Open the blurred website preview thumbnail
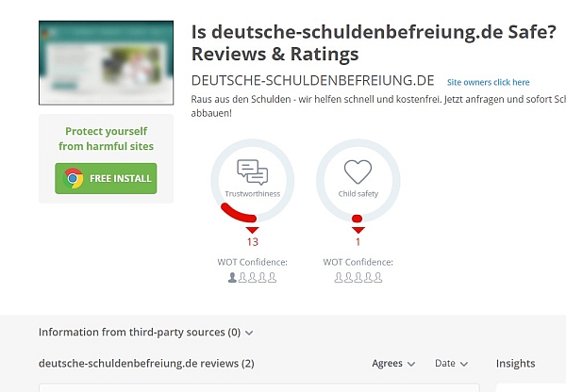Viewport: 566px width, 392px height. pyautogui.click(x=106, y=63)
